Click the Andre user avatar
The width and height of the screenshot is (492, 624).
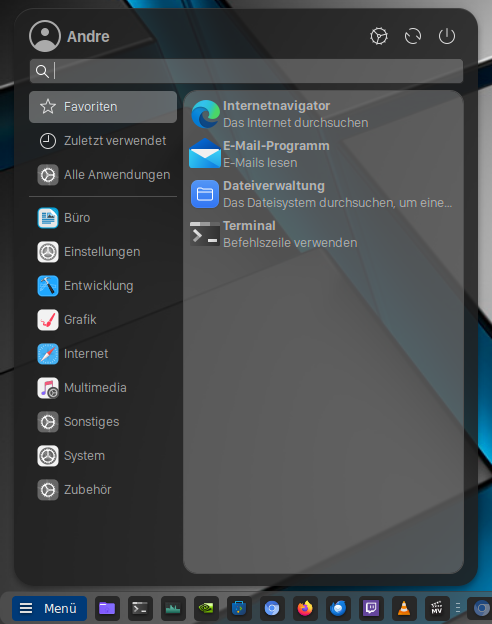click(45, 36)
